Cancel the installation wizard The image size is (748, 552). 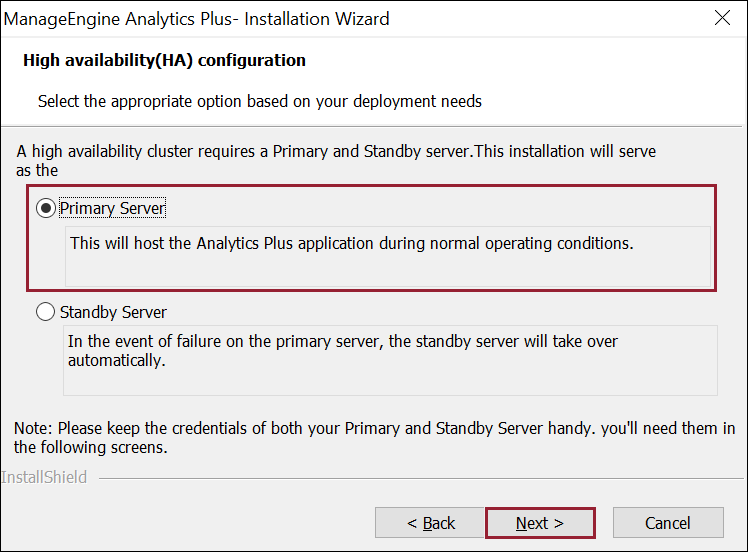668,523
